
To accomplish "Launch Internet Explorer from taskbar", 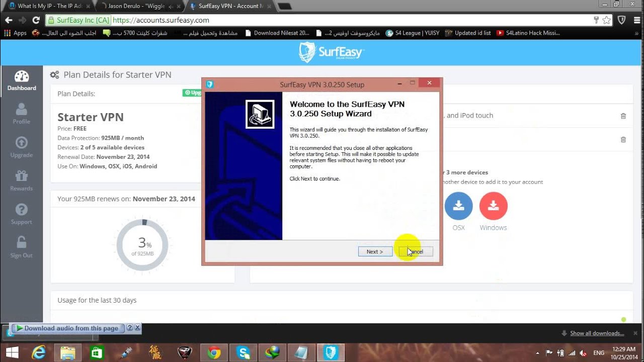I will tap(38, 352).
